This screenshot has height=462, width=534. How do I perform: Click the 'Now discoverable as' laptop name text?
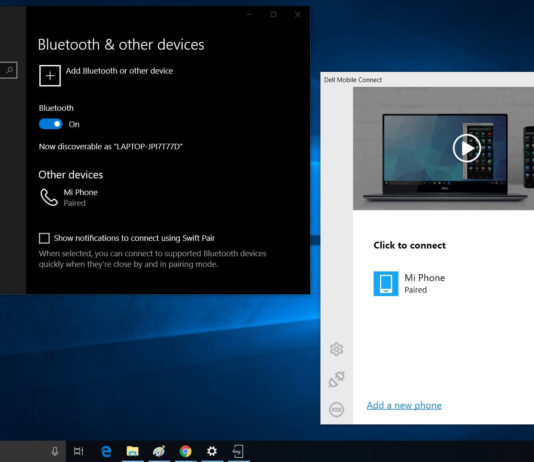[111, 147]
